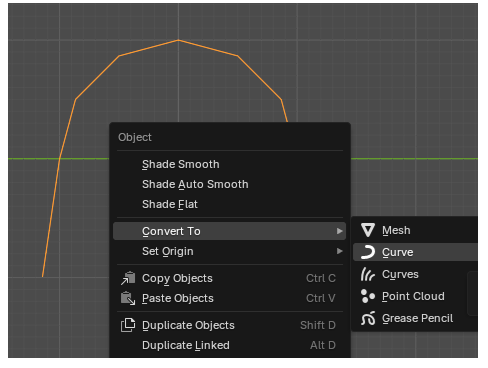Click the Grease Pencil squiggle icon
The width and height of the screenshot is (488, 368).
[368, 318]
